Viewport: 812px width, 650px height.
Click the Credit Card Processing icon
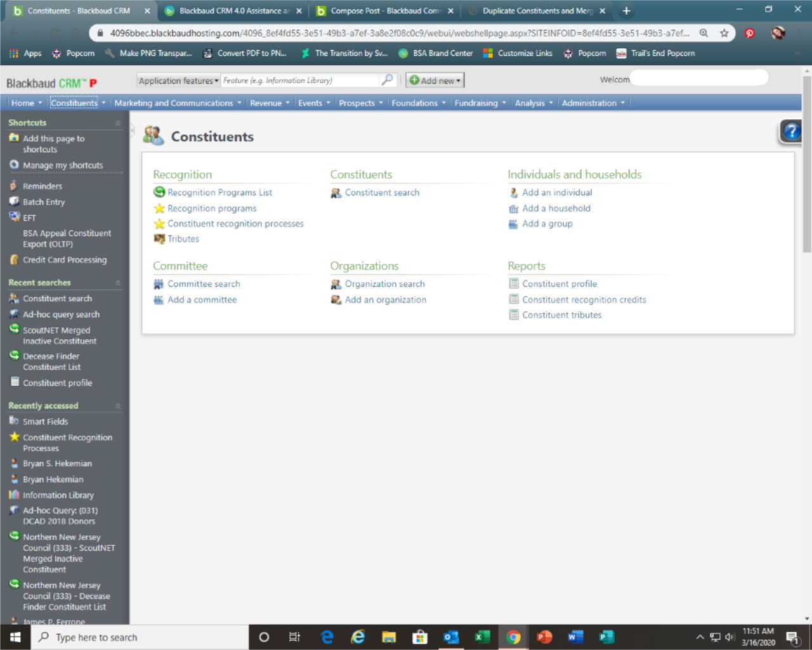(14, 259)
